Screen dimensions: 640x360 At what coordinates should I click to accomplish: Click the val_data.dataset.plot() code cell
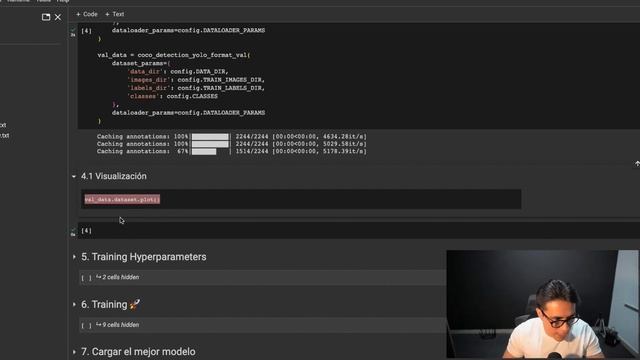[x=301, y=199]
